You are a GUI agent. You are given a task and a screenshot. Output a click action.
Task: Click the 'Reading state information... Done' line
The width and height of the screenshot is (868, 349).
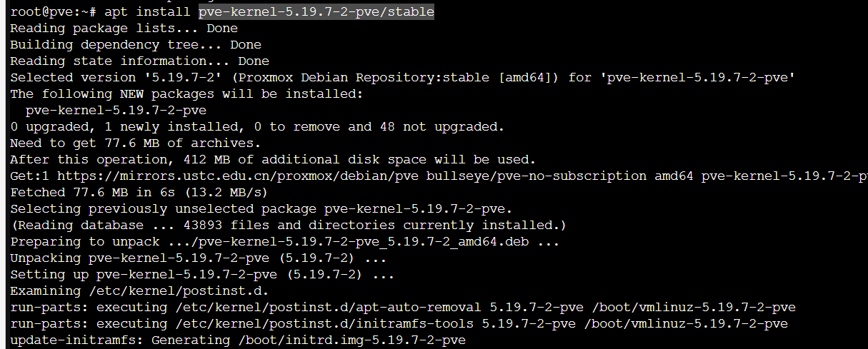click(x=139, y=61)
